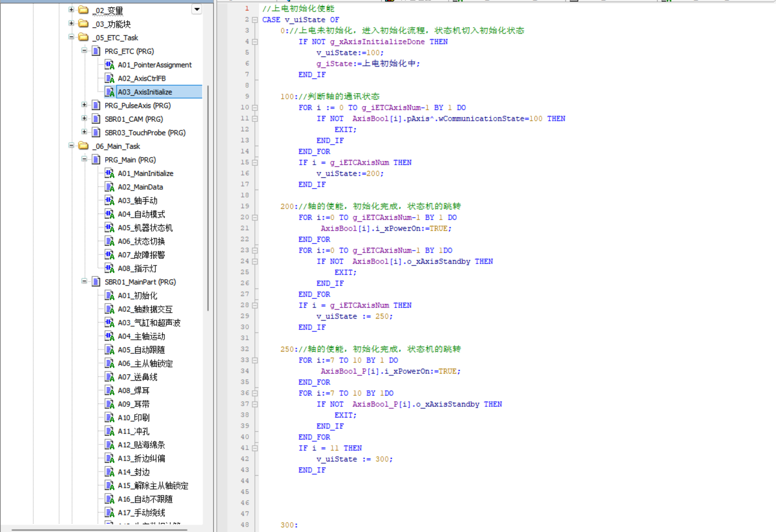Screen dimensions: 776x532
Task: Click the _02_变量 folder icon
Action: (84, 10)
